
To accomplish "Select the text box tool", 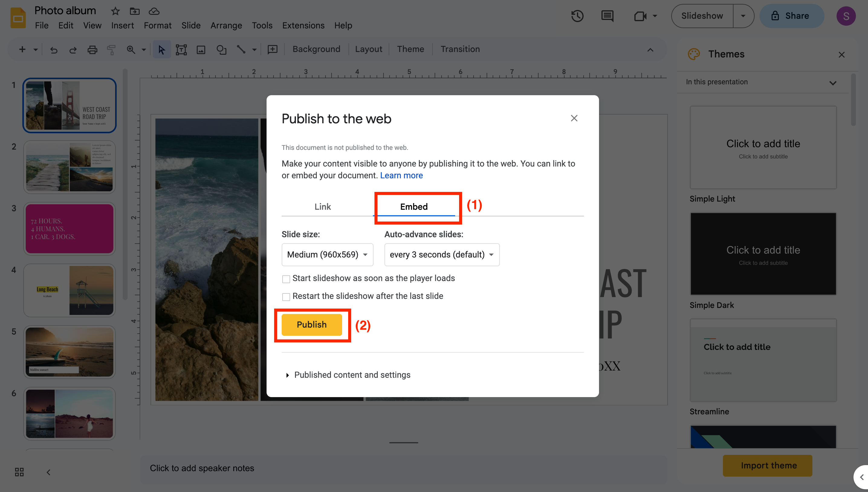I will (x=181, y=50).
